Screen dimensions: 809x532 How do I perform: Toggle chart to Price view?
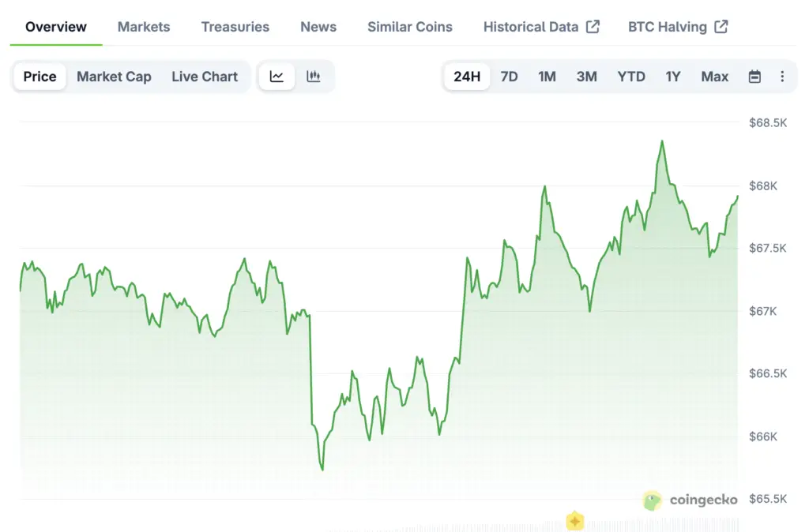tap(40, 77)
